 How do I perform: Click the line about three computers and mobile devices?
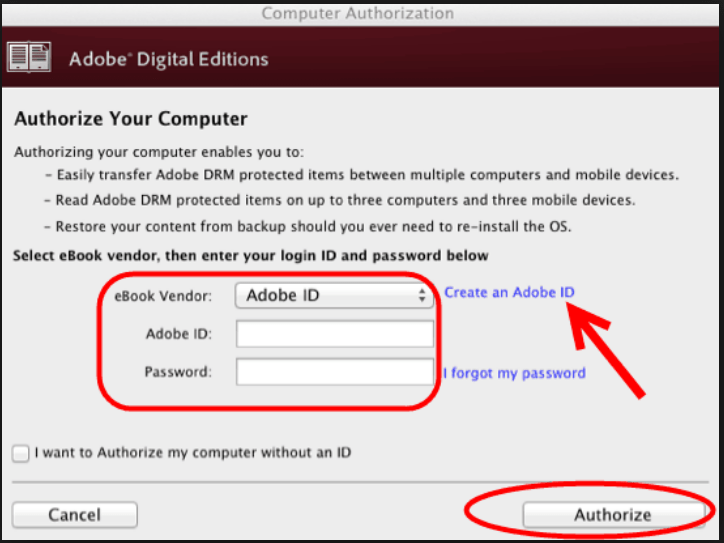340,200
